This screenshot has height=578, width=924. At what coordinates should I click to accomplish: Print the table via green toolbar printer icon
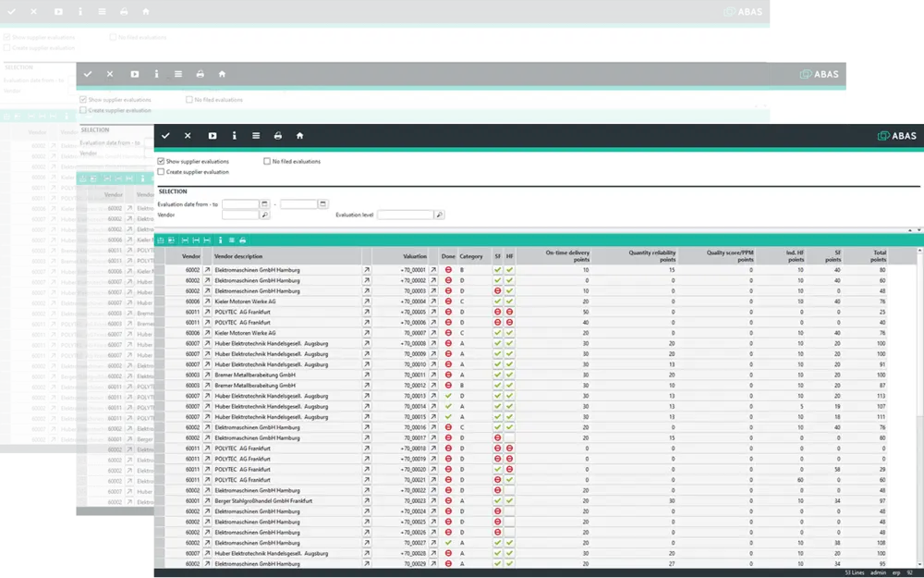point(242,240)
